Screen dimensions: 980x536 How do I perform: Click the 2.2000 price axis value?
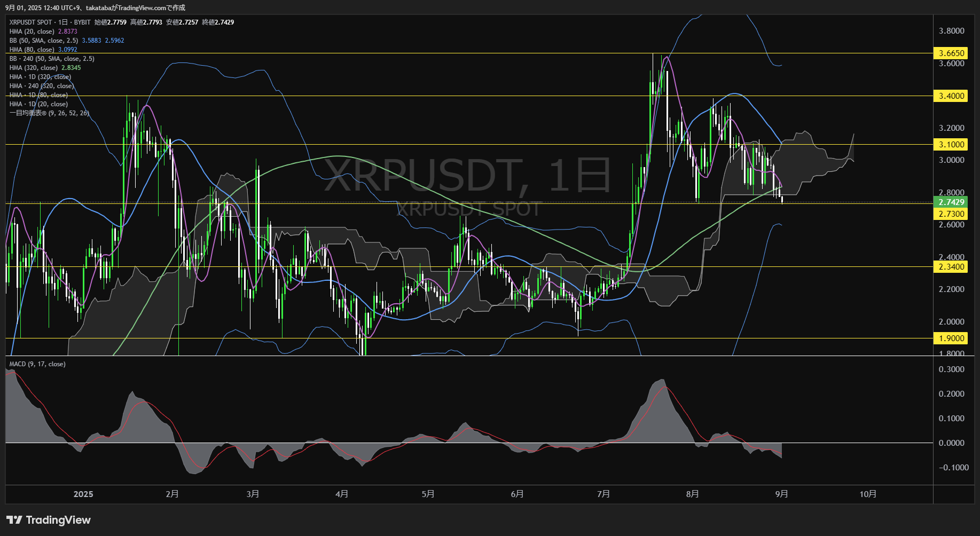click(952, 289)
